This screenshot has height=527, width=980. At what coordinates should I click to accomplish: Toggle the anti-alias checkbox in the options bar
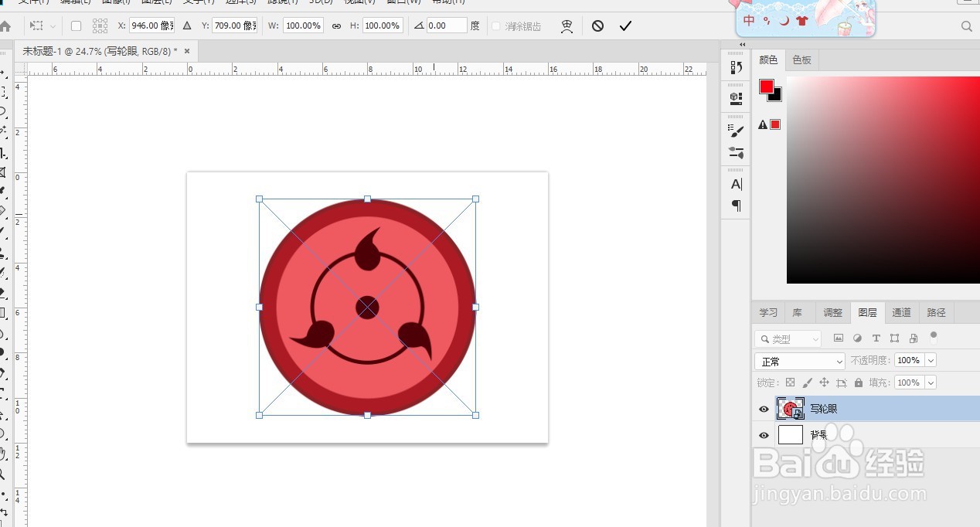tap(496, 26)
